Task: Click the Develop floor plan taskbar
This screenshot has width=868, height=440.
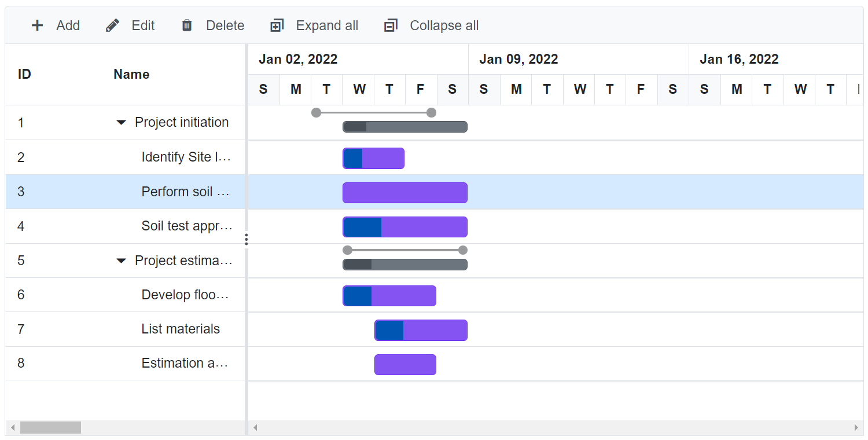Action: point(389,296)
